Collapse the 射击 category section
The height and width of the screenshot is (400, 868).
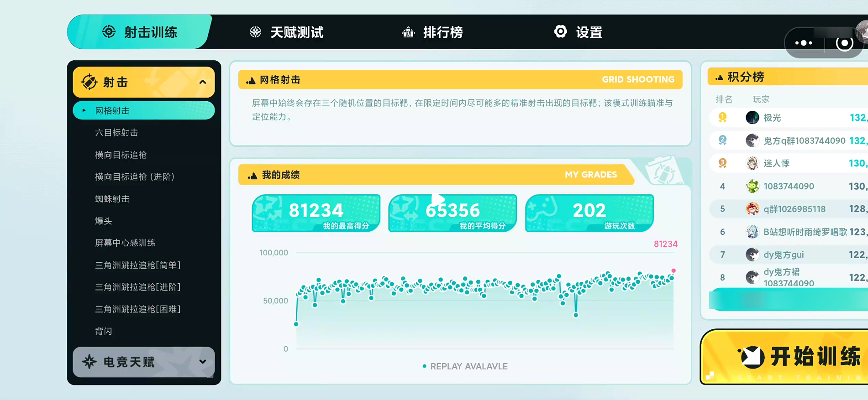pos(203,82)
